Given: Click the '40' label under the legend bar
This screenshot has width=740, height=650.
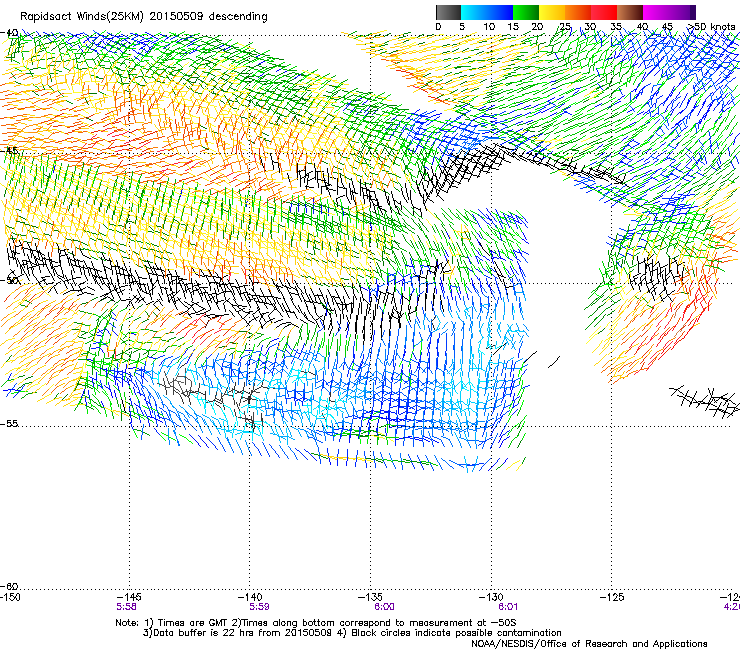Looking at the screenshot, I should point(642,27).
